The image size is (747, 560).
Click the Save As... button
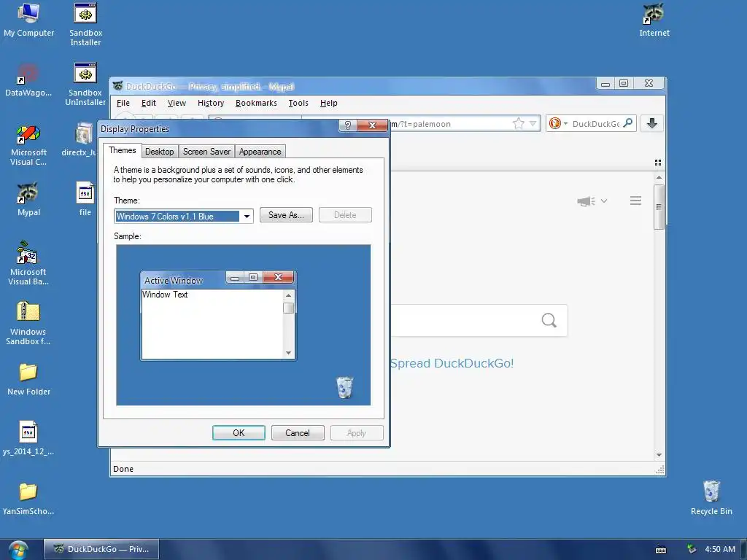pos(286,215)
